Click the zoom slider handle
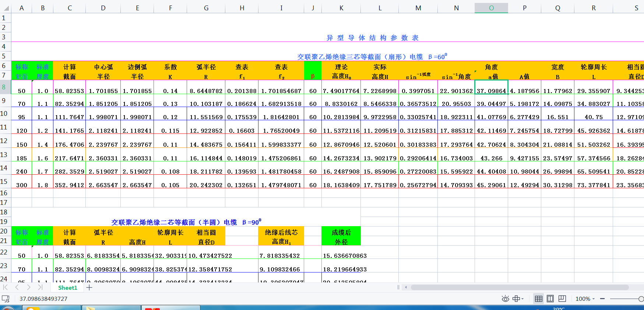Viewport: 644px width, 310px height. click(641, 299)
